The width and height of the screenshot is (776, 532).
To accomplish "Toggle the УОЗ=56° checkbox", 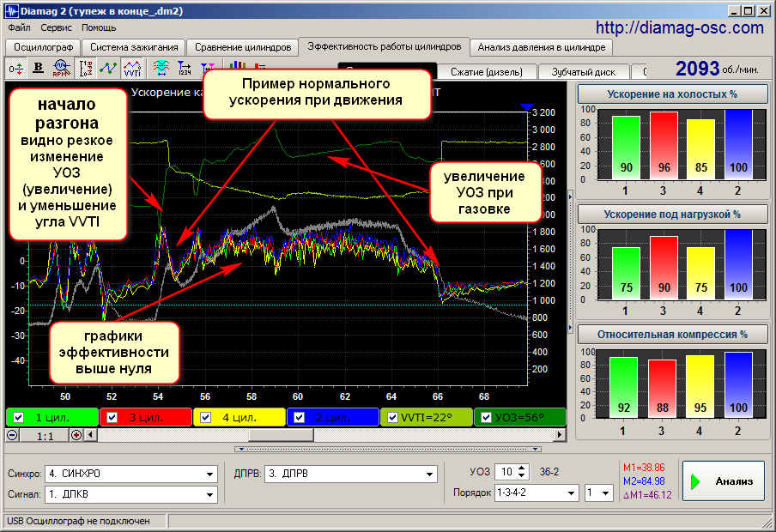I will pyautogui.click(x=486, y=418).
